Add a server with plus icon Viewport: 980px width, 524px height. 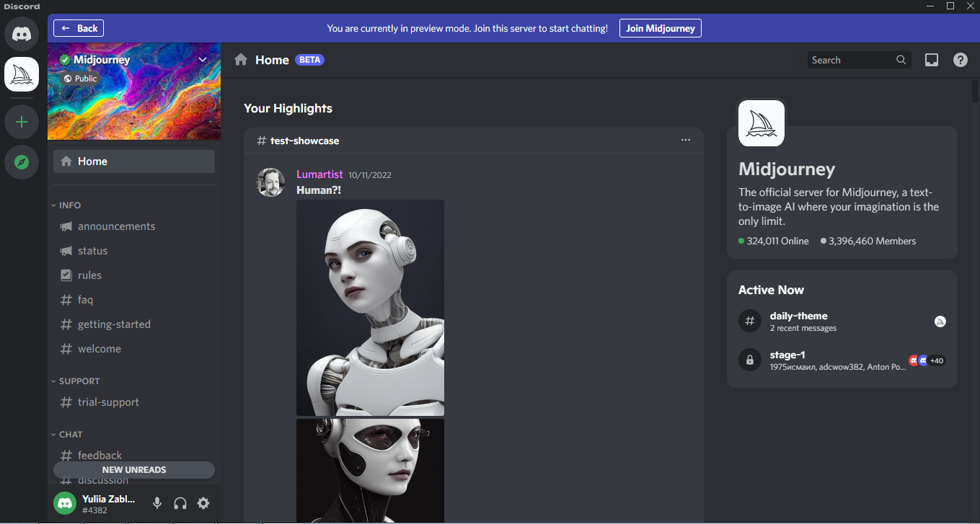(22, 122)
